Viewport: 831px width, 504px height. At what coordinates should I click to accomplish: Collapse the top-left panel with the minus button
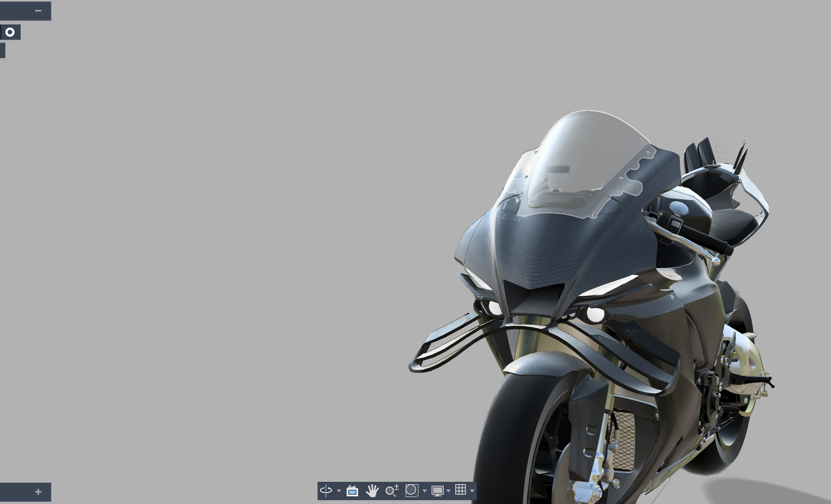tap(38, 10)
